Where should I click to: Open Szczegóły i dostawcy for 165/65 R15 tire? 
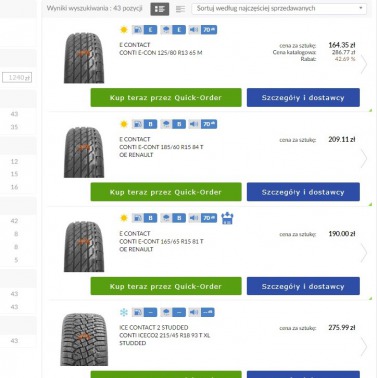pos(303,286)
